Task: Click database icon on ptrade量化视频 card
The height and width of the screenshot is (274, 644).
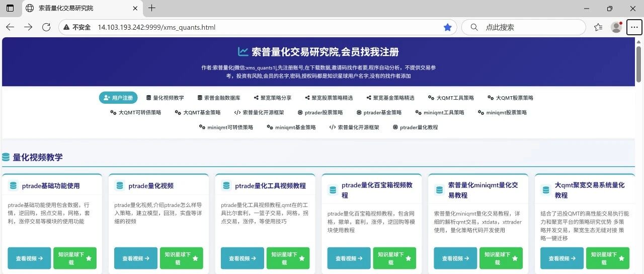Action: tap(120, 186)
